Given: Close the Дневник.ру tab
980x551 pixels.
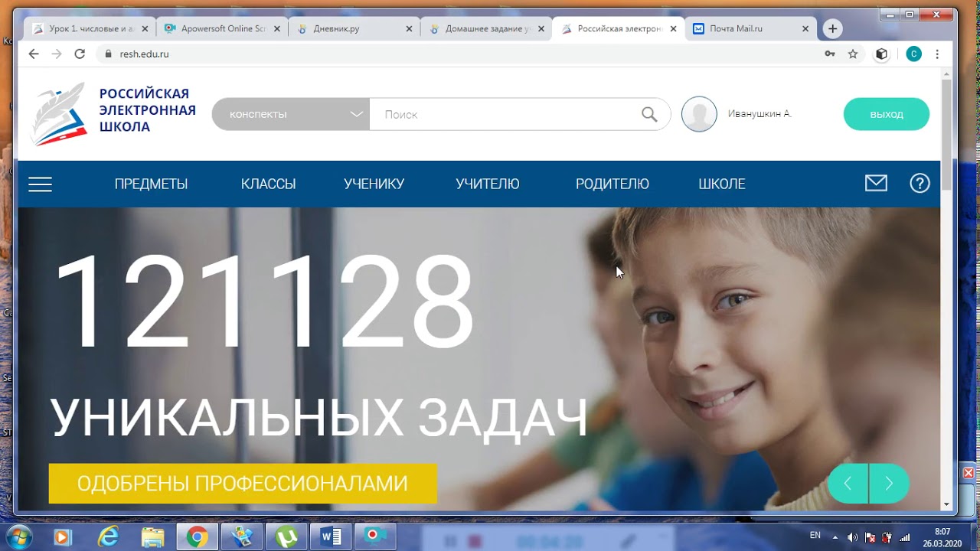Looking at the screenshot, I should pyautogui.click(x=409, y=29).
